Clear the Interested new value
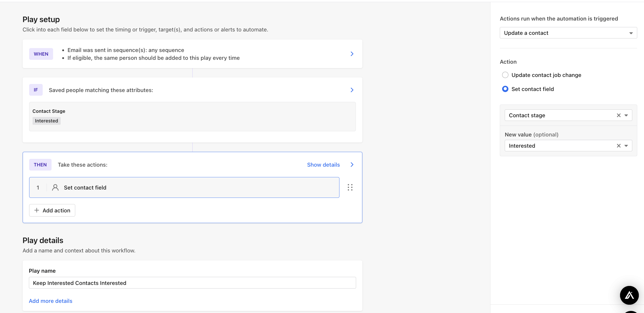 (619, 146)
